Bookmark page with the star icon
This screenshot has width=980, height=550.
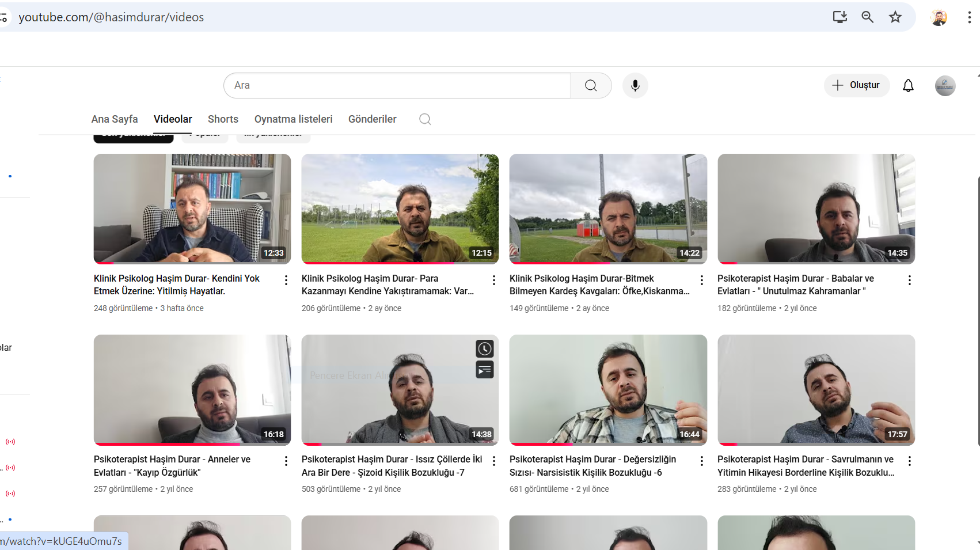click(x=895, y=17)
